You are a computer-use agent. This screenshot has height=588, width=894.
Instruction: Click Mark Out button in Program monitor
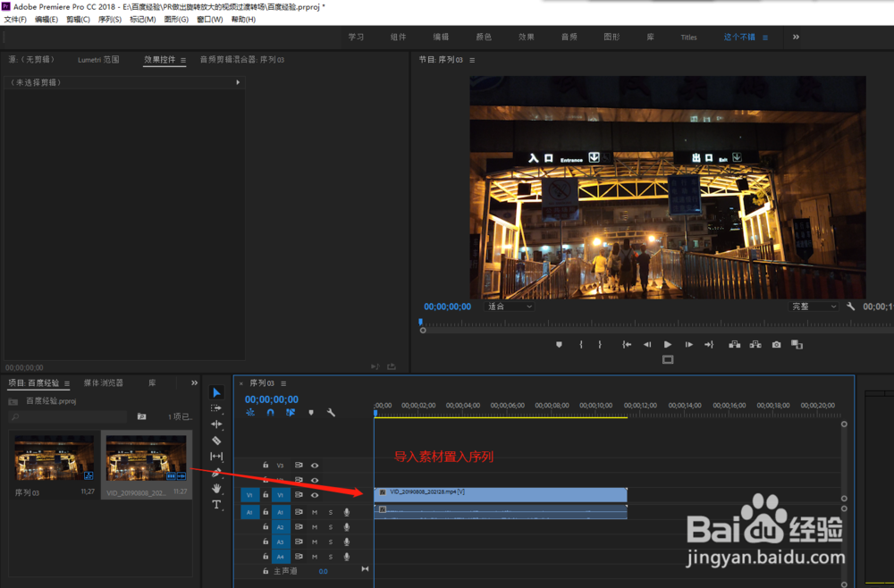pyautogui.click(x=600, y=345)
